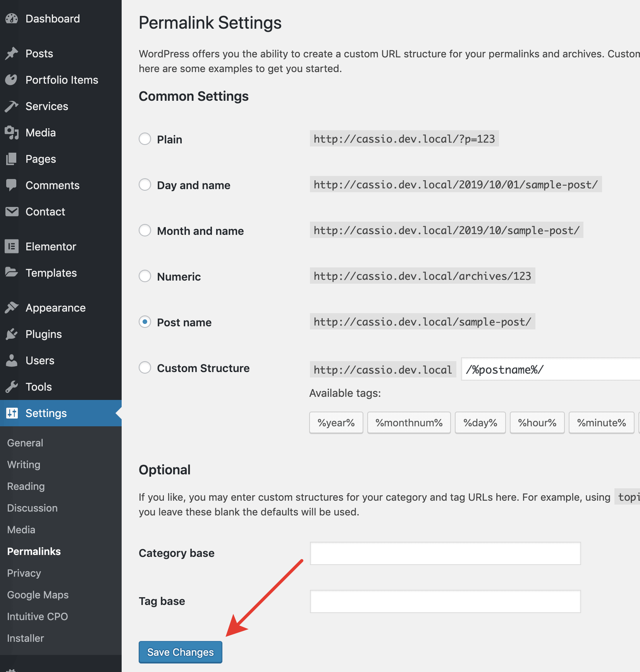Click the Elementor logo icon

[x=12, y=246]
